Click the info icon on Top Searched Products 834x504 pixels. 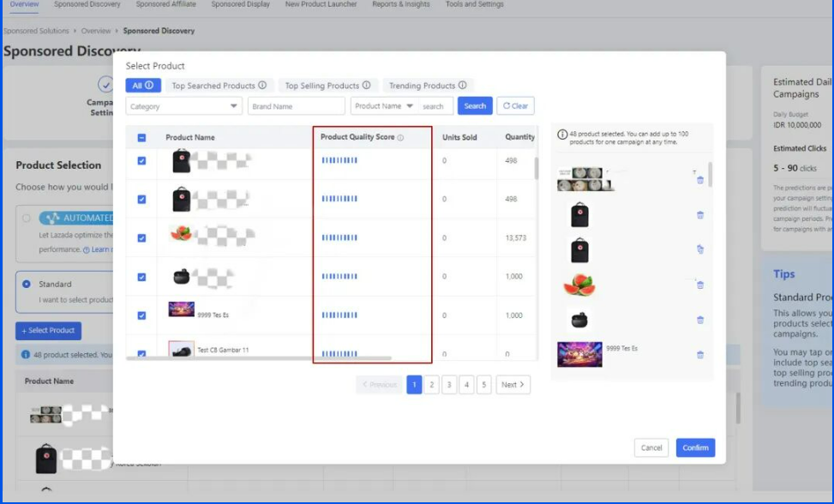tap(262, 86)
